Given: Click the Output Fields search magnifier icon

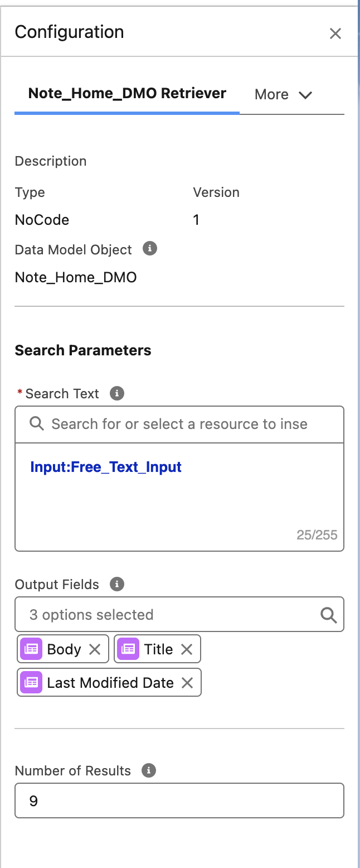Looking at the screenshot, I should pos(329,615).
